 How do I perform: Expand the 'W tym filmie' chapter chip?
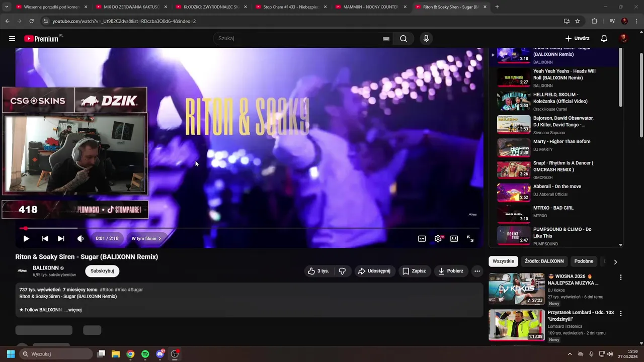(146, 239)
